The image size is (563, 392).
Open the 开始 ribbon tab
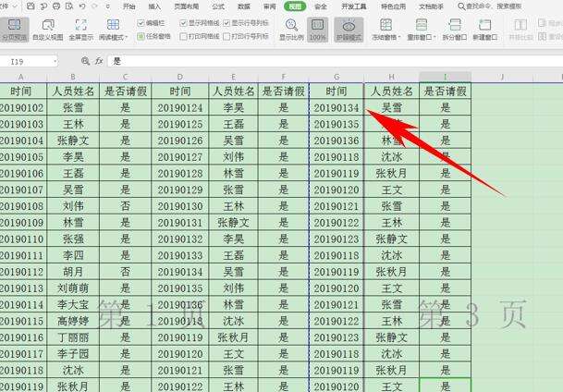(129, 6)
